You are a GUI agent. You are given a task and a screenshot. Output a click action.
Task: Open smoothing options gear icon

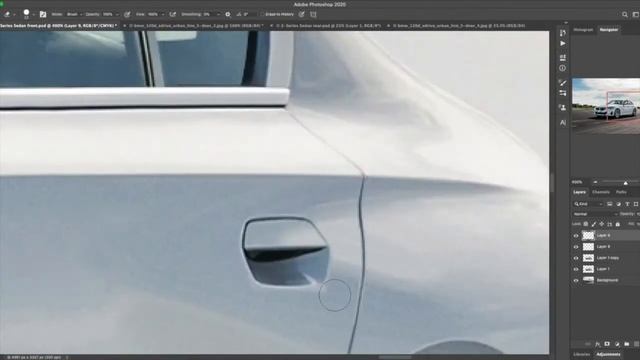(228, 14)
